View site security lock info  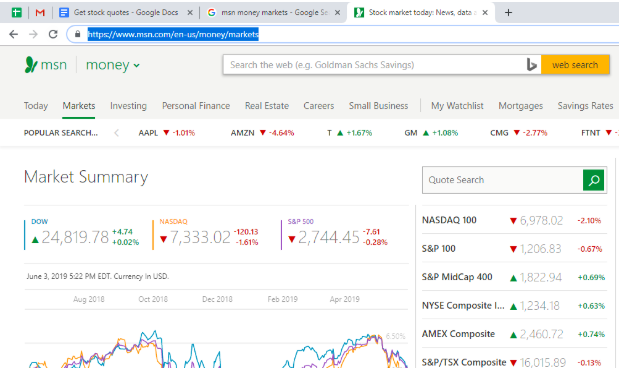tap(78, 34)
